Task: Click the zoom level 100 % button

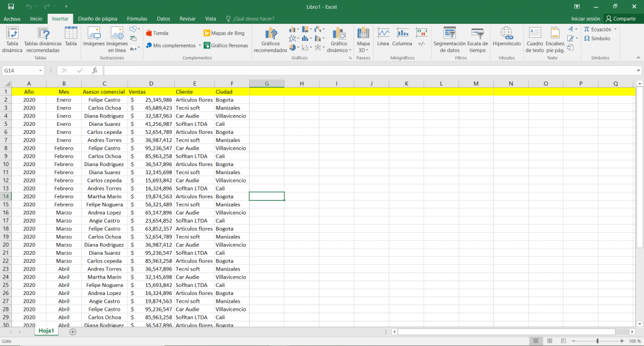Action: click(x=635, y=341)
